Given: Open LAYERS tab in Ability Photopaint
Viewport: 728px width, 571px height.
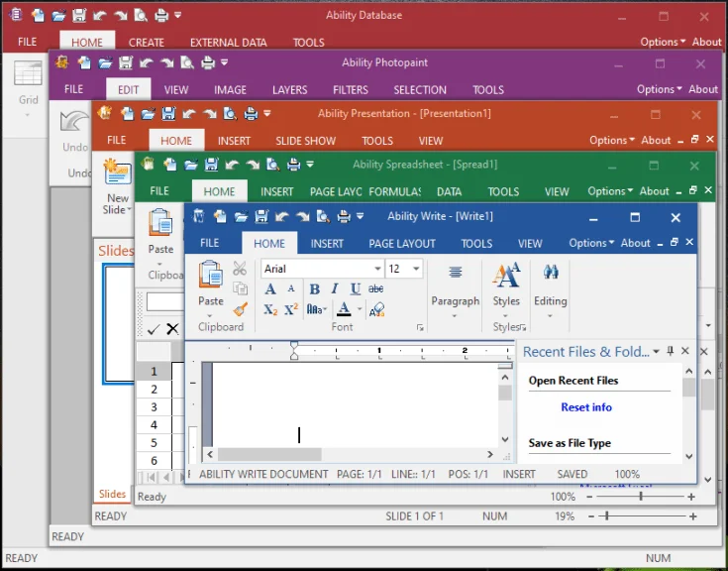Looking at the screenshot, I should (x=289, y=89).
